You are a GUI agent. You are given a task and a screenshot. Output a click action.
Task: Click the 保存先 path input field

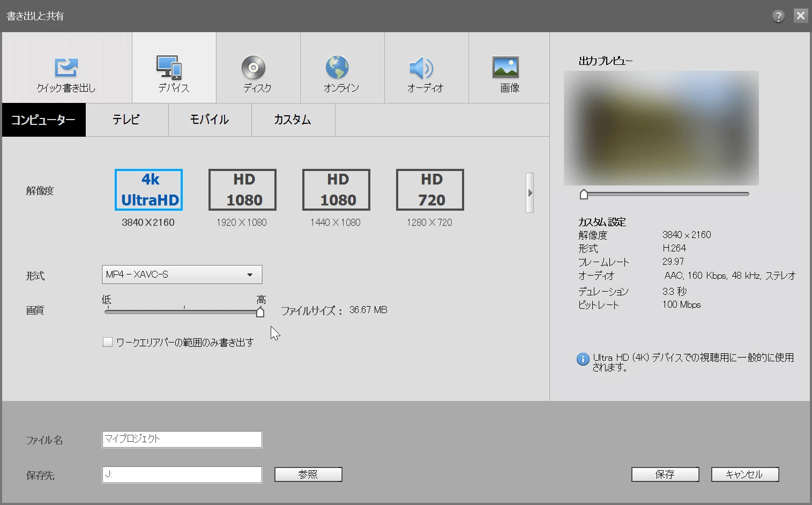point(182,474)
